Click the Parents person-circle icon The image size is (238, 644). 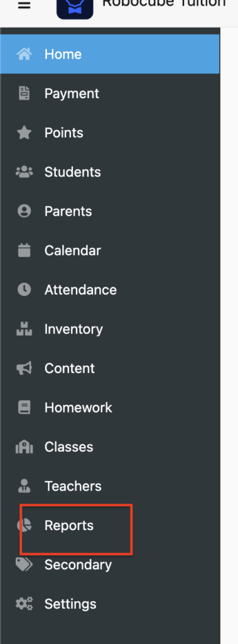[x=24, y=211]
